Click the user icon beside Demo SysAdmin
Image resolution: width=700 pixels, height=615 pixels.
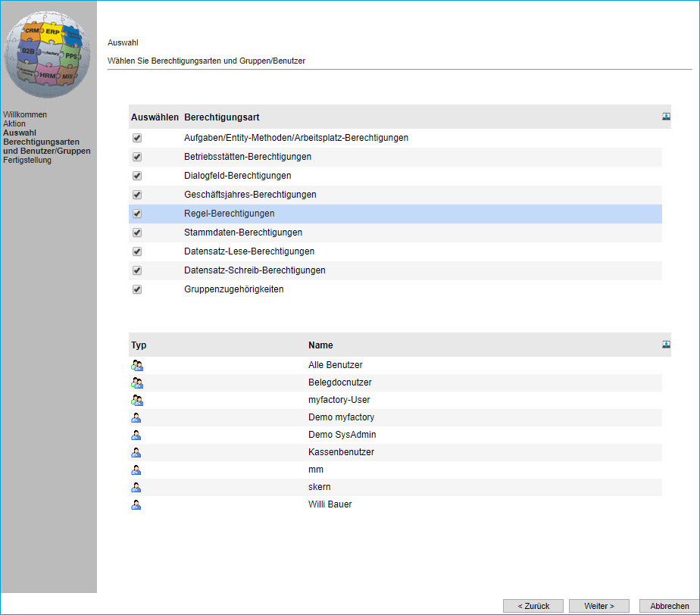point(136,435)
